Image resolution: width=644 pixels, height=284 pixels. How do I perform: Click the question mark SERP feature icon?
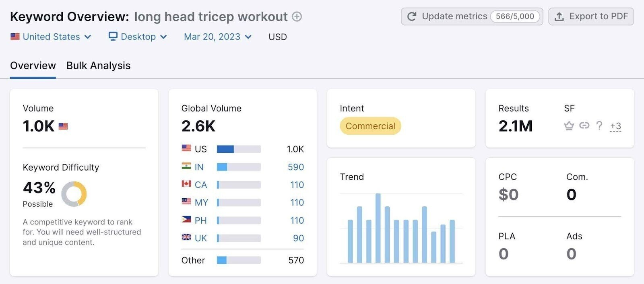(x=599, y=126)
